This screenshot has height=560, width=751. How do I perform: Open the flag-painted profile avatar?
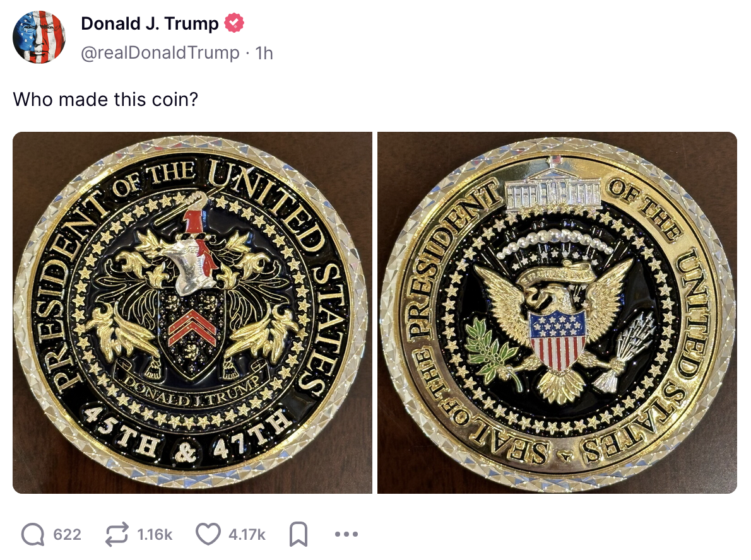(38, 37)
